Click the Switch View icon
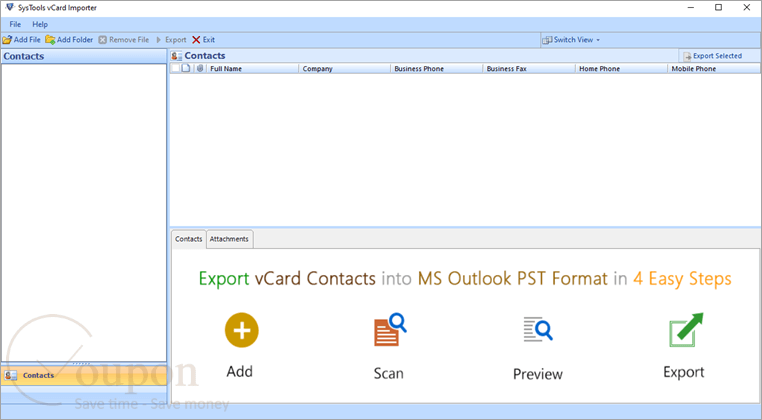 pyautogui.click(x=547, y=40)
